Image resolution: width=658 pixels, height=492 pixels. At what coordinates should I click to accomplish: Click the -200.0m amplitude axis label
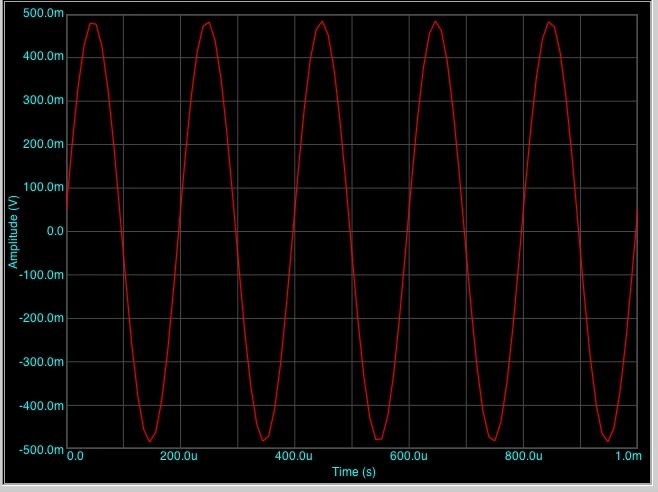[42, 318]
